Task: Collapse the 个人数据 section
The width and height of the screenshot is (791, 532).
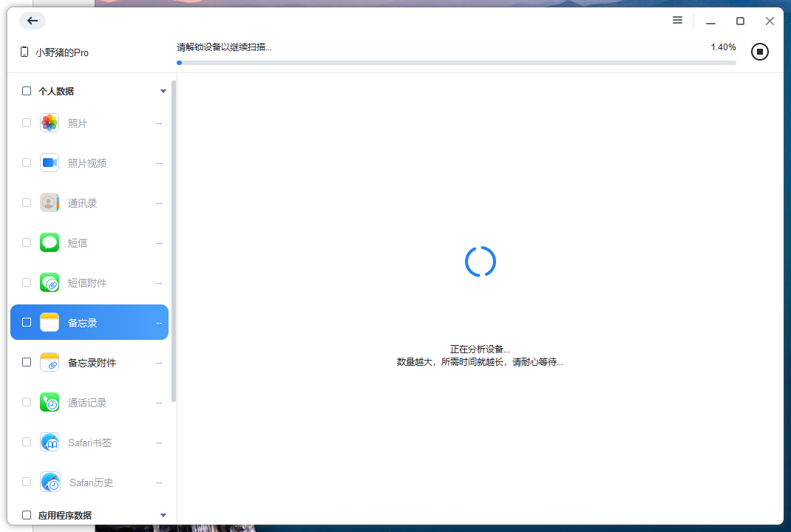Action: point(163,91)
